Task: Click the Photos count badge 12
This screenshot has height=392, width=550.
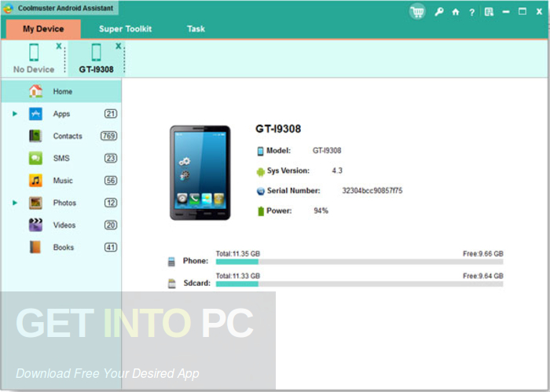Action: [111, 203]
